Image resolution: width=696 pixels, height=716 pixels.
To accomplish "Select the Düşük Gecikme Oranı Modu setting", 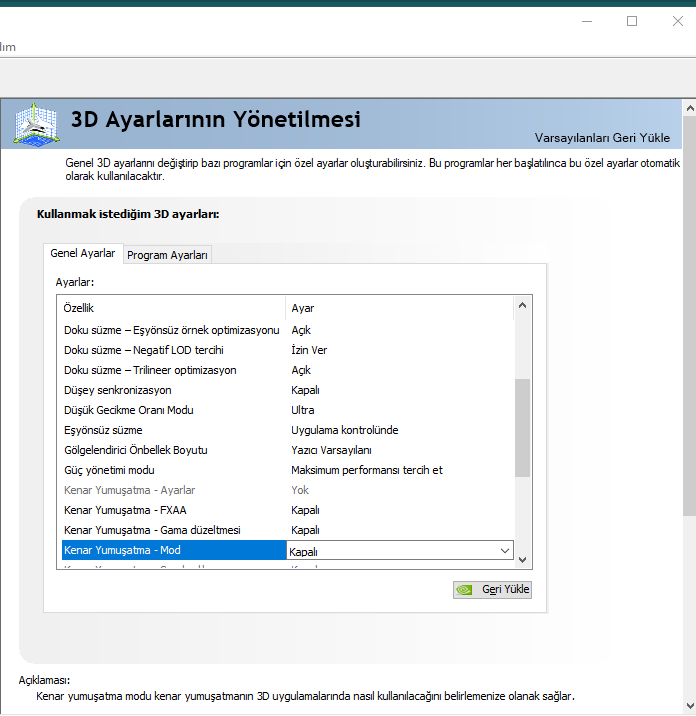I will click(128, 410).
